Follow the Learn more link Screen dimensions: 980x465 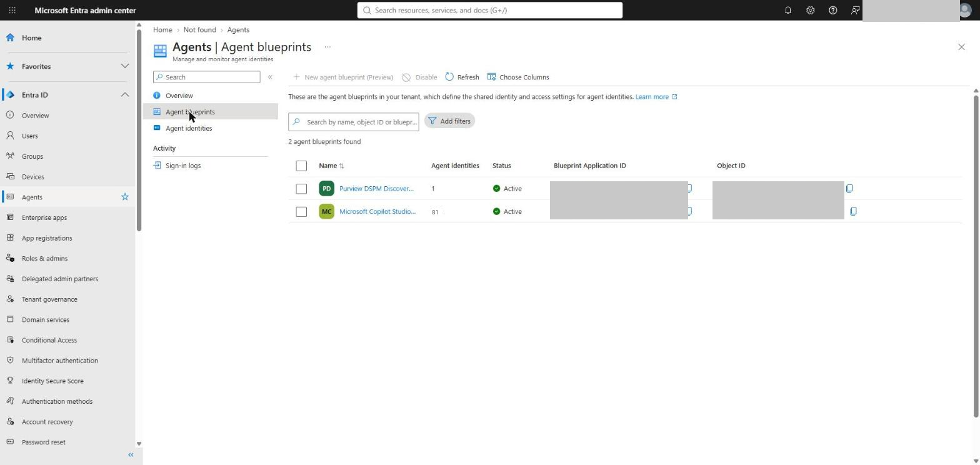click(x=656, y=97)
